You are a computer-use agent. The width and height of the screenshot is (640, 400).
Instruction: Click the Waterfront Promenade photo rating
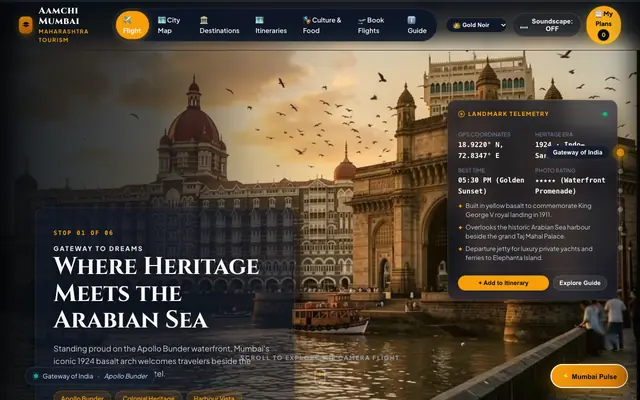[x=570, y=185]
